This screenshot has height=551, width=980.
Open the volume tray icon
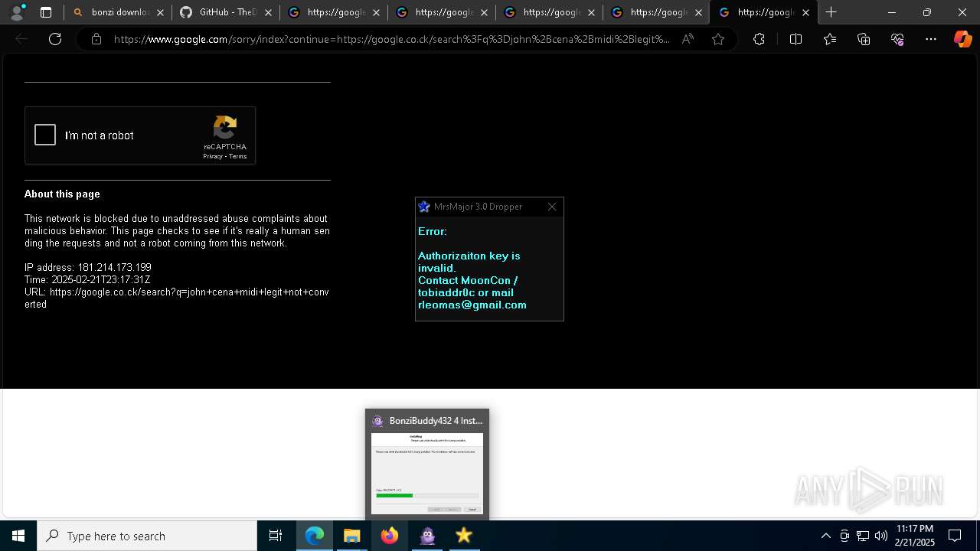click(881, 536)
